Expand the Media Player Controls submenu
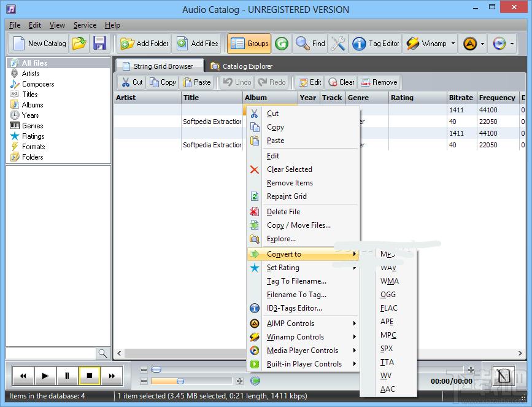532x407 pixels. click(x=303, y=351)
